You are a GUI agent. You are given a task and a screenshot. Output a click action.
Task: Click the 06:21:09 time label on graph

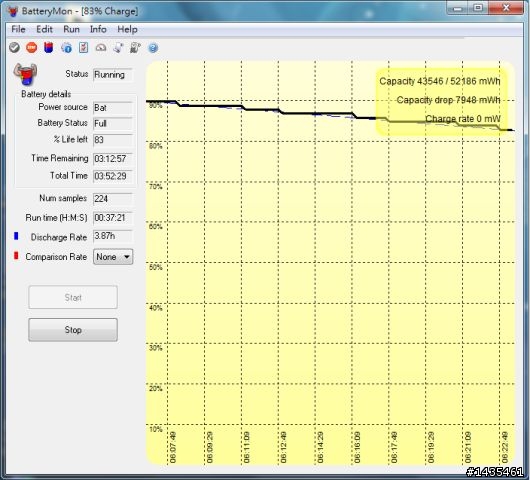(x=468, y=447)
